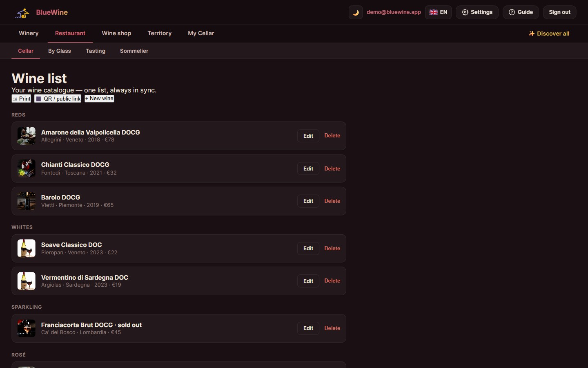
Task: Print the wine list
Action: pos(21,99)
